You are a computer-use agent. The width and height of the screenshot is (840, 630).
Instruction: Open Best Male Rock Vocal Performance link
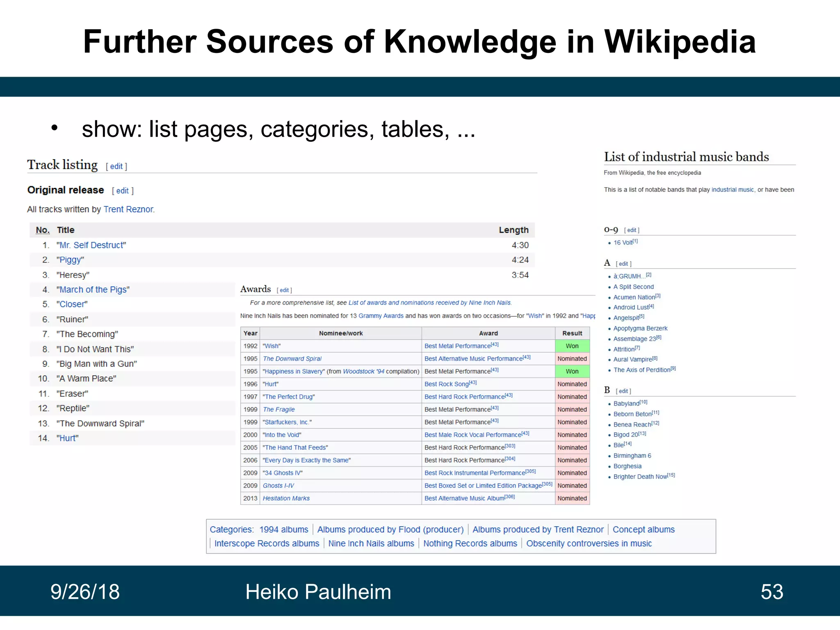coord(473,435)
